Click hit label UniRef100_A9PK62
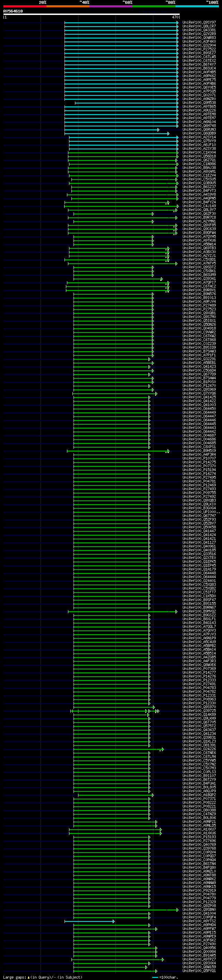Image resolution: width=222 pixels, height=980 pixels. tap(199, 76)
